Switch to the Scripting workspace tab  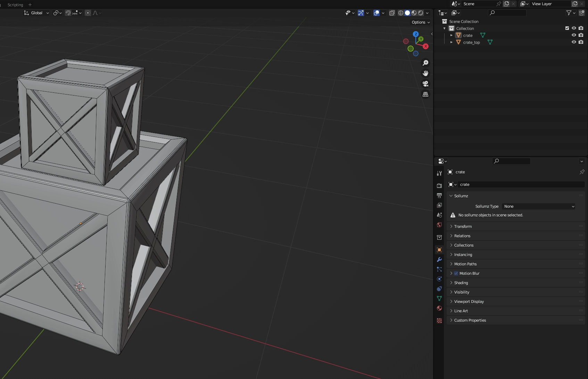click(15, 5)
